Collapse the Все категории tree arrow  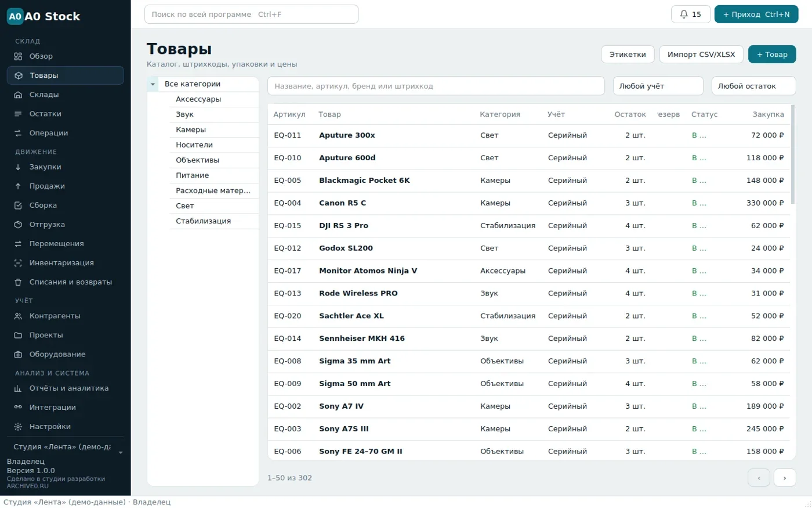coord(153,84)
